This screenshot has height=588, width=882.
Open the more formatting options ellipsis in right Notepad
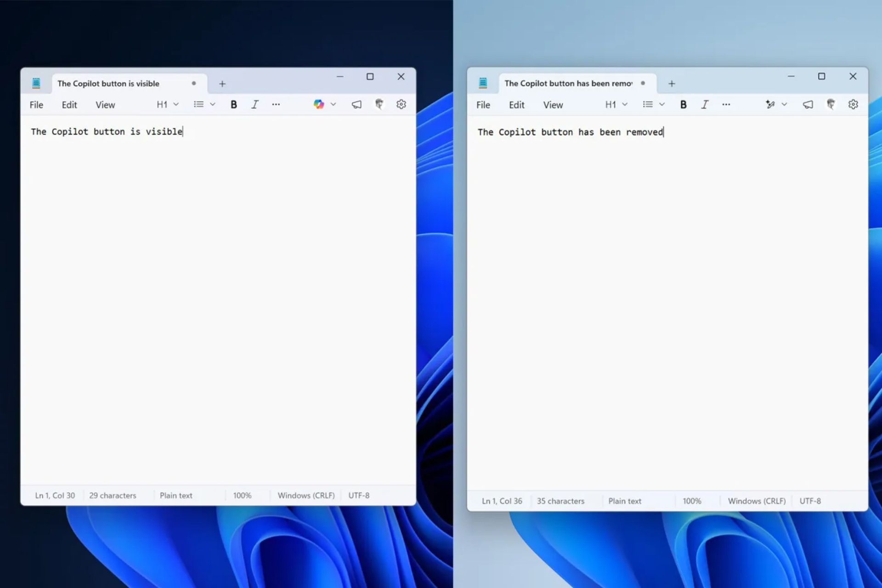(x=726, y=104)
